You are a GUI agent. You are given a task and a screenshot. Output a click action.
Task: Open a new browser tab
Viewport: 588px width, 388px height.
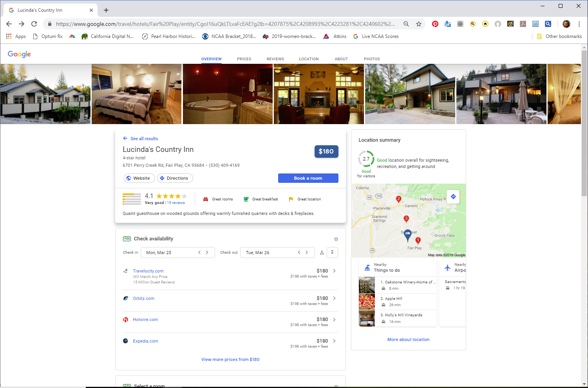click(106, 10)
